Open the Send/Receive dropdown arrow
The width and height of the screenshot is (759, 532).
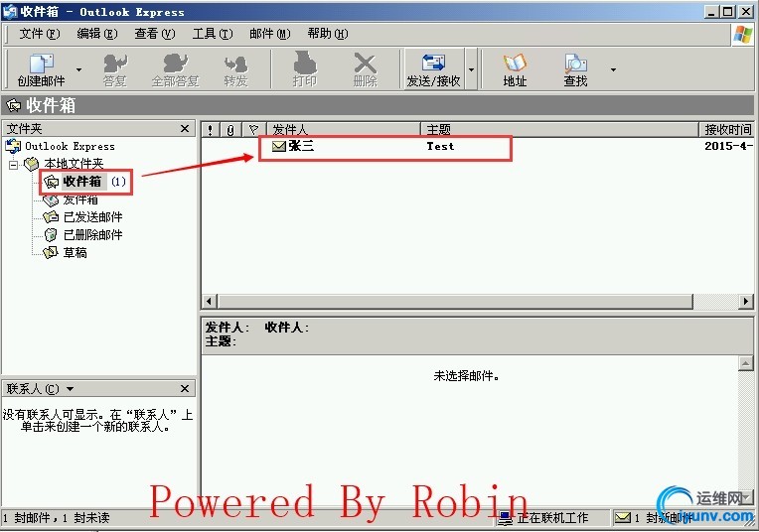click(x=471, y=69)
